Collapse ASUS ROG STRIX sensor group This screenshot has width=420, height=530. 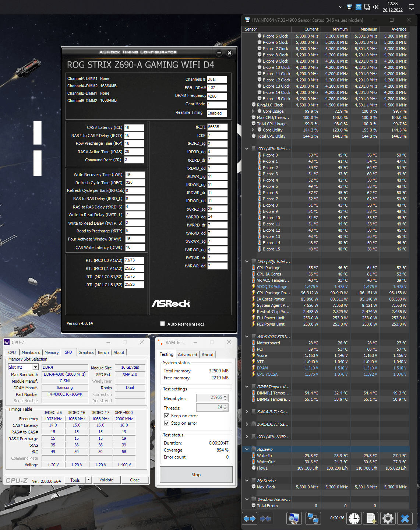(247, 337)
